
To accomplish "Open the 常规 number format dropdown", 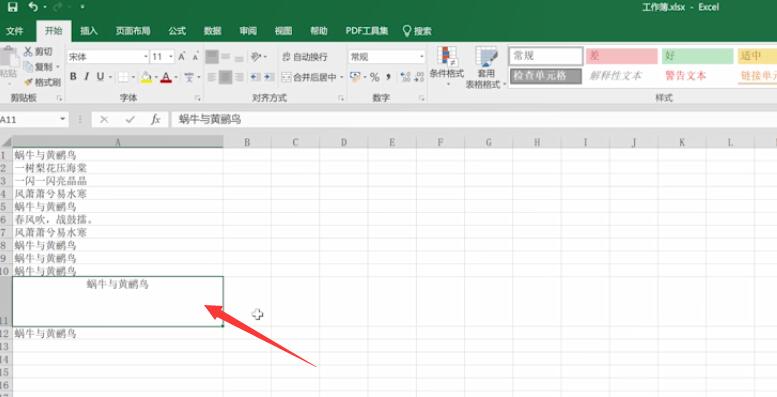I will point(422,57).
